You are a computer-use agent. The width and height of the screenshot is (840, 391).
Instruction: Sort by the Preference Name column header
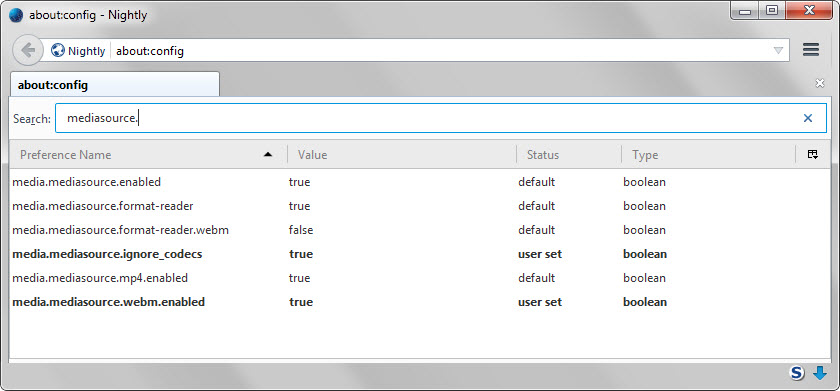pyautogui.click(x=148, y=155)
